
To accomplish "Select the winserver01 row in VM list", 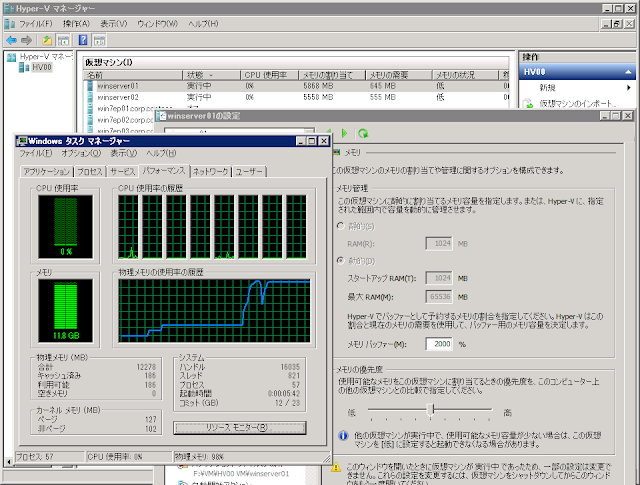I will pyautogui.click(x=296, y=86).
